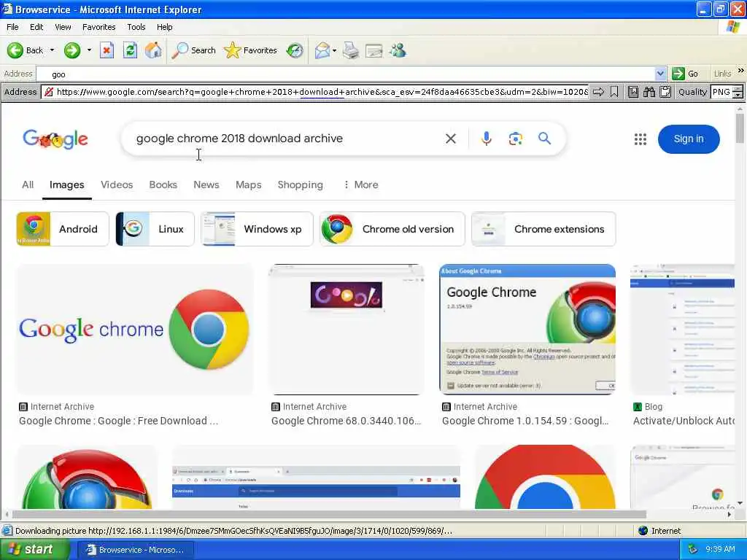
Task: Filter by Linux chip
Action: (155, 229)
